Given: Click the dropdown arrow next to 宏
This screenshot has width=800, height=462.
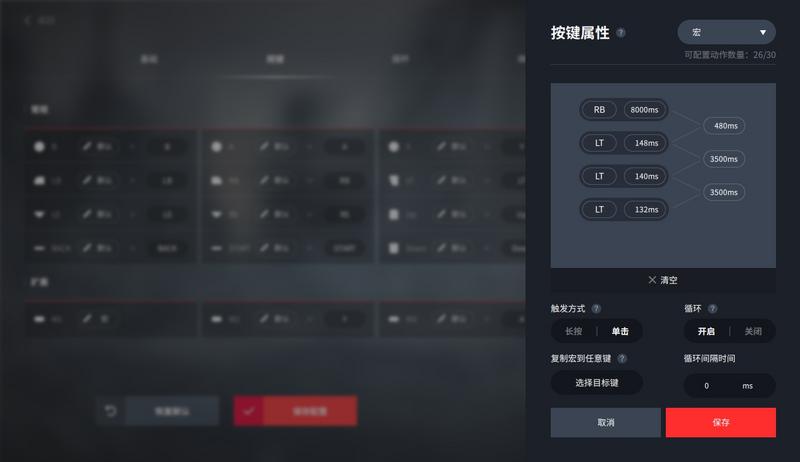Looking at the screenshot, I should click(762, 33).
